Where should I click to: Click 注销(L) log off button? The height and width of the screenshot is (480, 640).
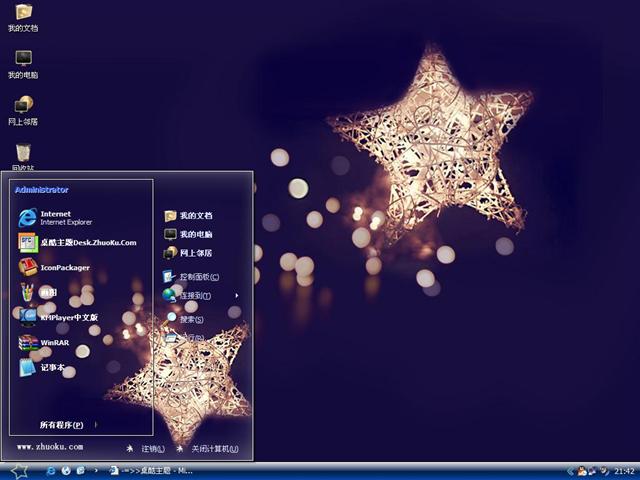coord(148,449)
